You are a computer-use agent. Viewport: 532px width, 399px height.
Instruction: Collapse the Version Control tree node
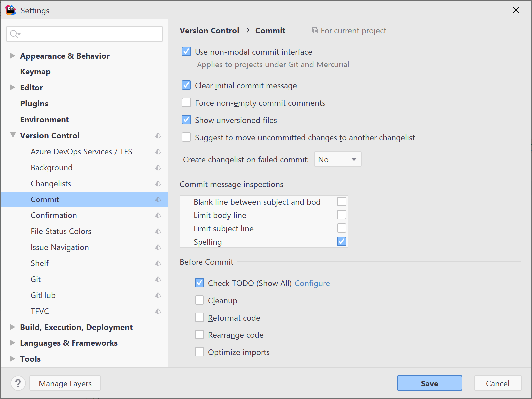[13, 135]
